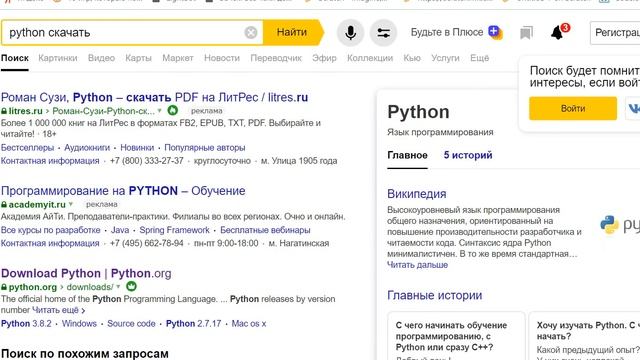Switch to the Карты tab

coord(138,58)
